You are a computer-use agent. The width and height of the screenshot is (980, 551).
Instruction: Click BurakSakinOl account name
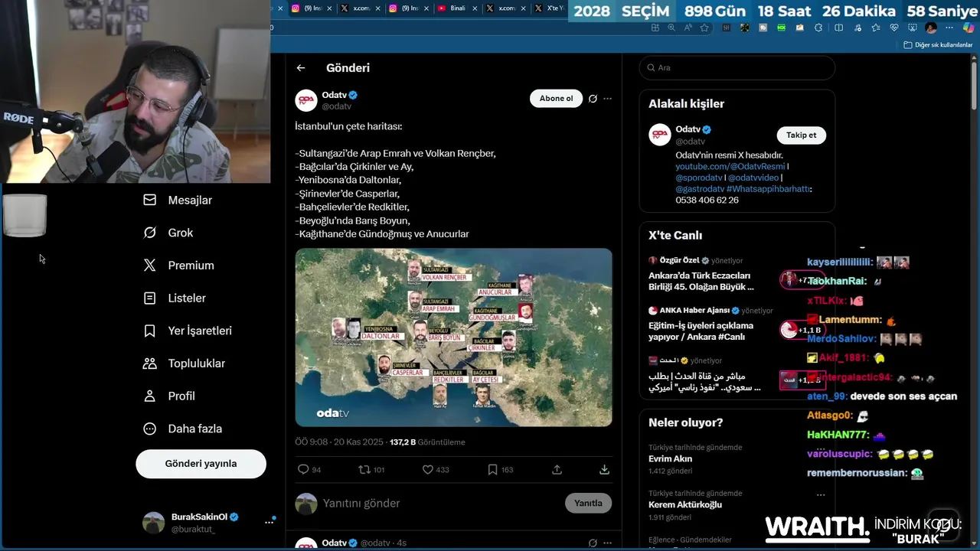coord(199,517)
